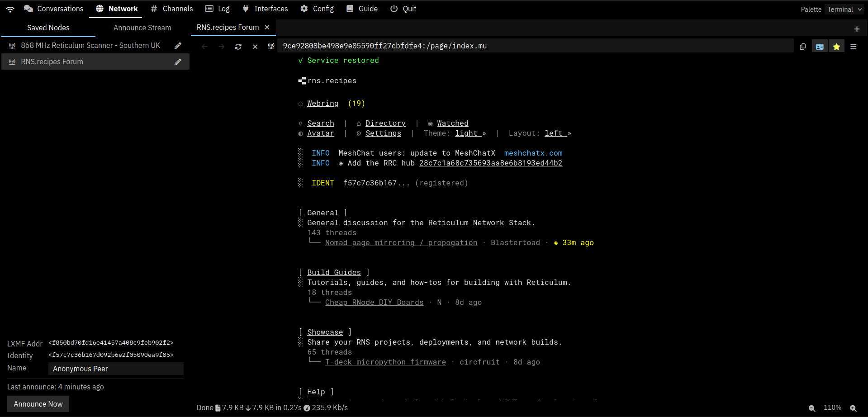Open the Build Guides board
This screenshot has height=417, width=868.
[x=334, y=273]
